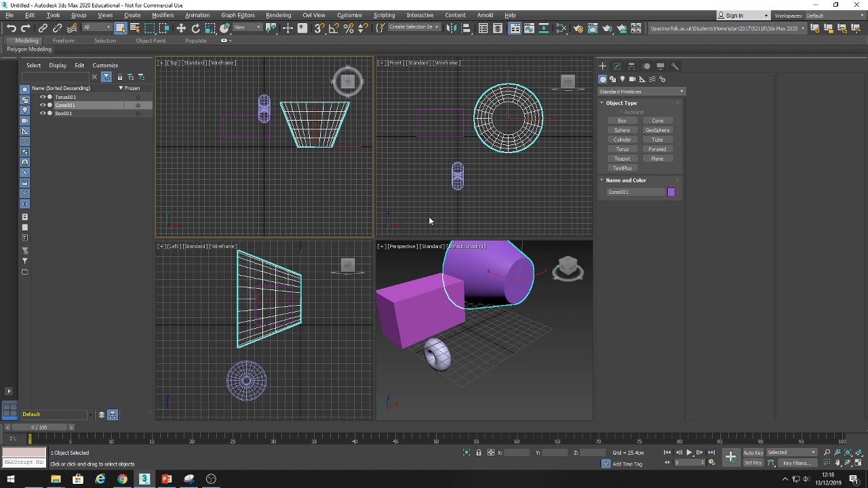Toggle the window/crossing selection mode
The height and width of the screenshot is (488, 868).
click(165, 28)
